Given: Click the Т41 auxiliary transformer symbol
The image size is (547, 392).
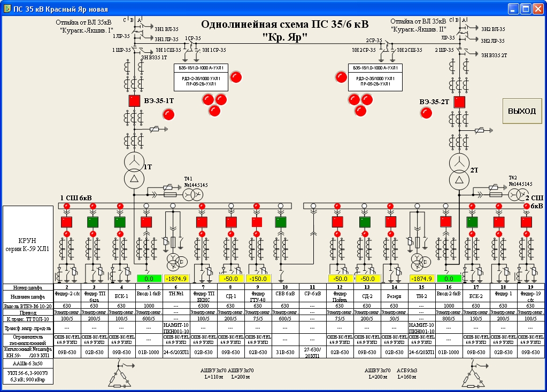Looking at the screenshot, I should 193,194.
